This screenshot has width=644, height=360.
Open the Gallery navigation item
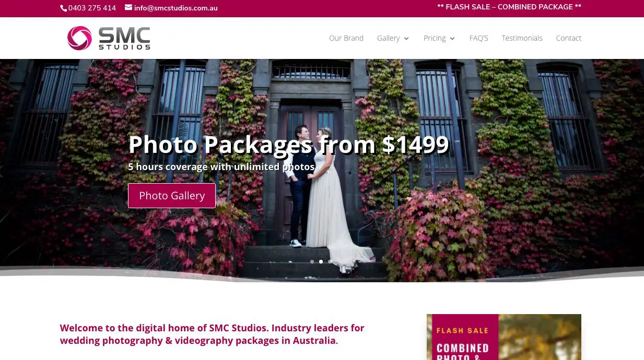coord(388,38)
